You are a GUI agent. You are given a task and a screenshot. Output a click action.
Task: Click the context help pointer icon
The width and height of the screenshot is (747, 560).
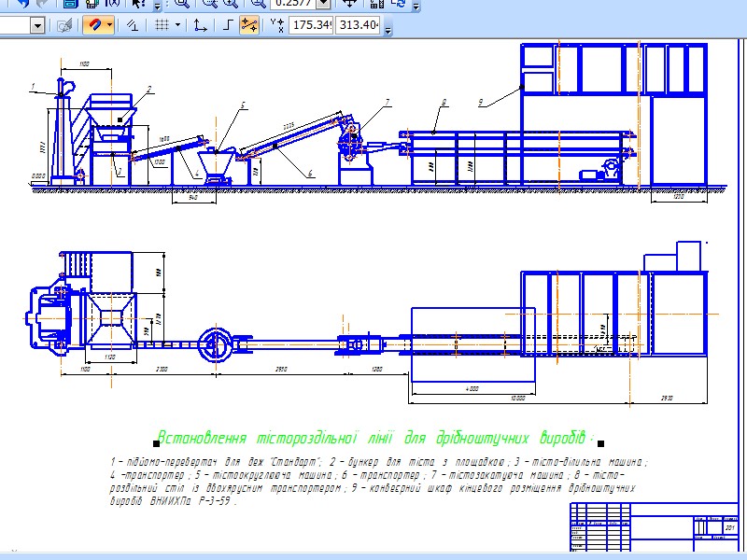coord(138,4)
